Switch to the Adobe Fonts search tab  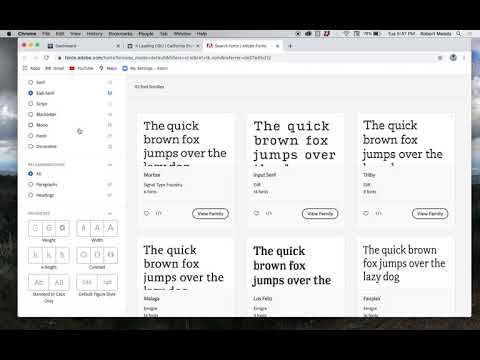242,46
